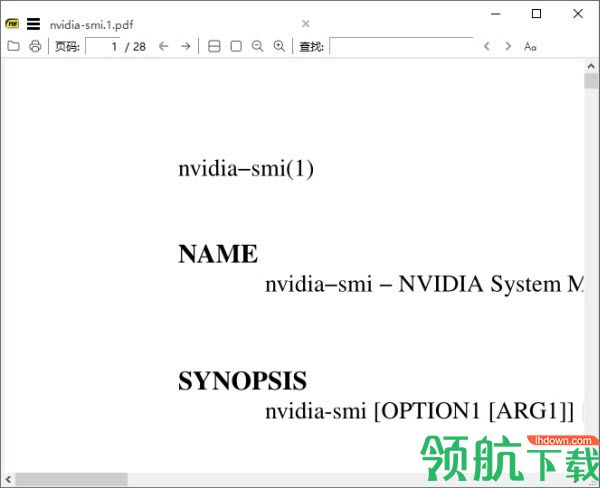Zoom out of the document
This screenshot has width=600, height=488.
click(258, 46)
